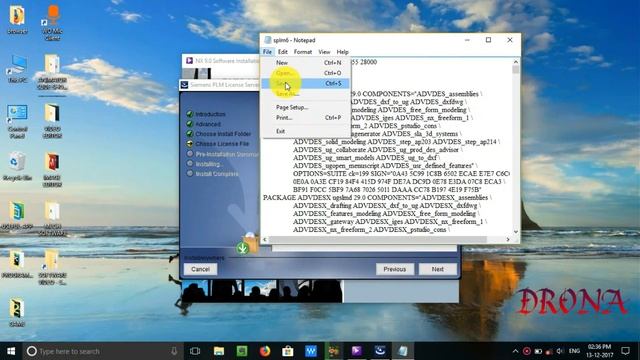Open Task View from the taskbar
Image resolution: width=640 pixels, height=360 pixels.
pos(195,351)
